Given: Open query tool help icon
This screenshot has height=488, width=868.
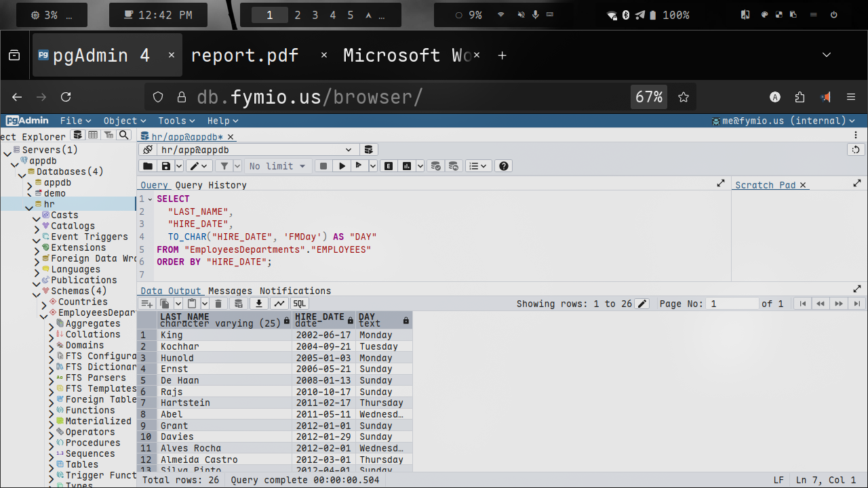Looking at the screenshot, I should pos(502,166).
